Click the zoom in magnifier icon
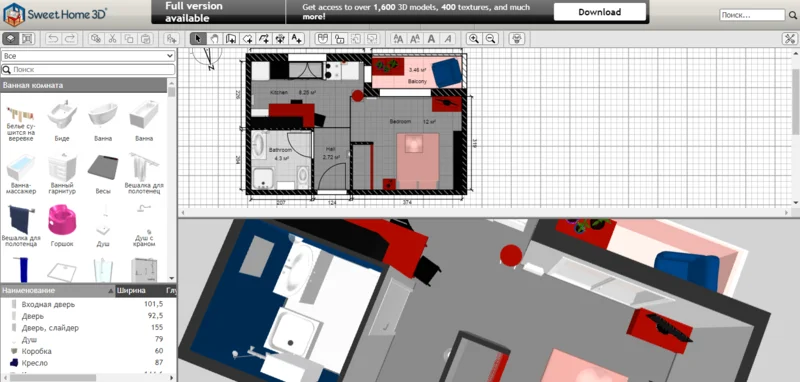Viewport: 800px width, 382px height. [474, 38]
